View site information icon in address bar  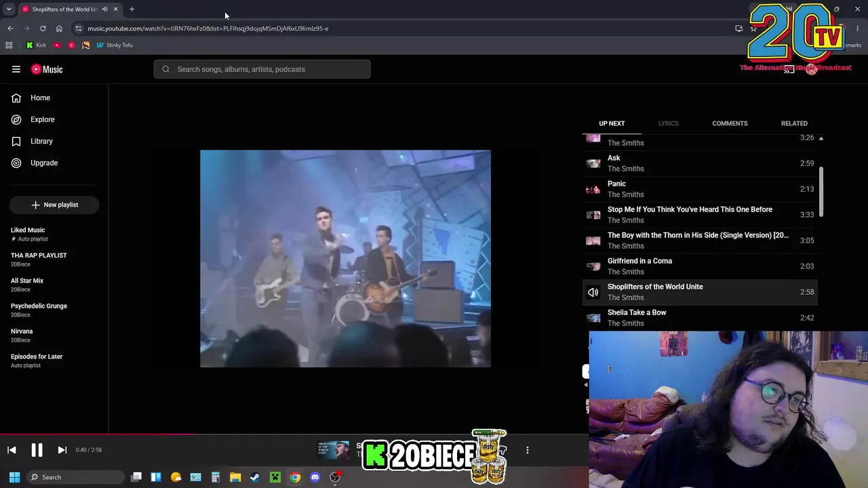click(79, 28)
